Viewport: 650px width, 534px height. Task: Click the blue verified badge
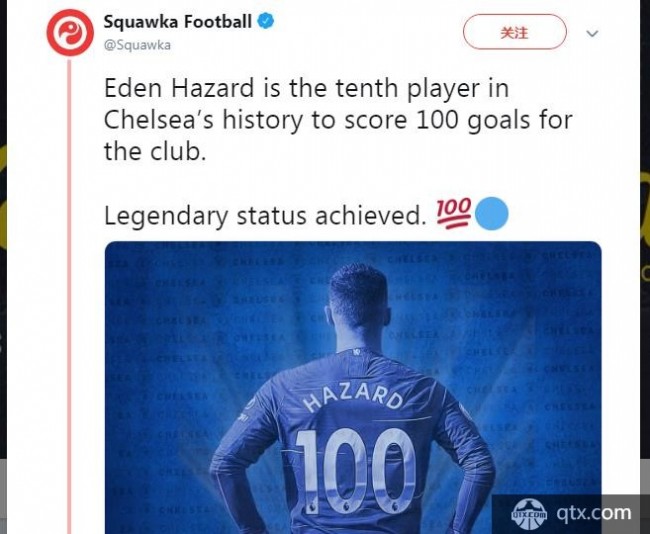[266, 21]
